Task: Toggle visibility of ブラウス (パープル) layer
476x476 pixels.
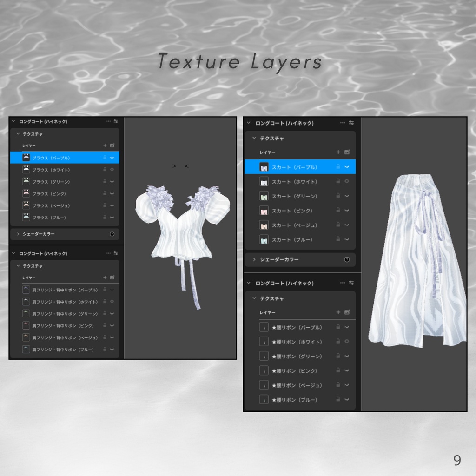Action: (112, 158)
